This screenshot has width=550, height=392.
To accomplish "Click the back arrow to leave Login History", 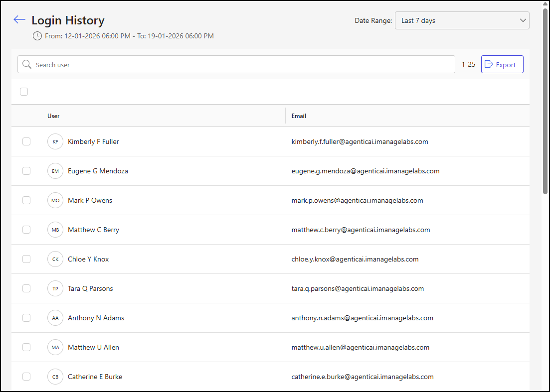I will tap(19, 19).
